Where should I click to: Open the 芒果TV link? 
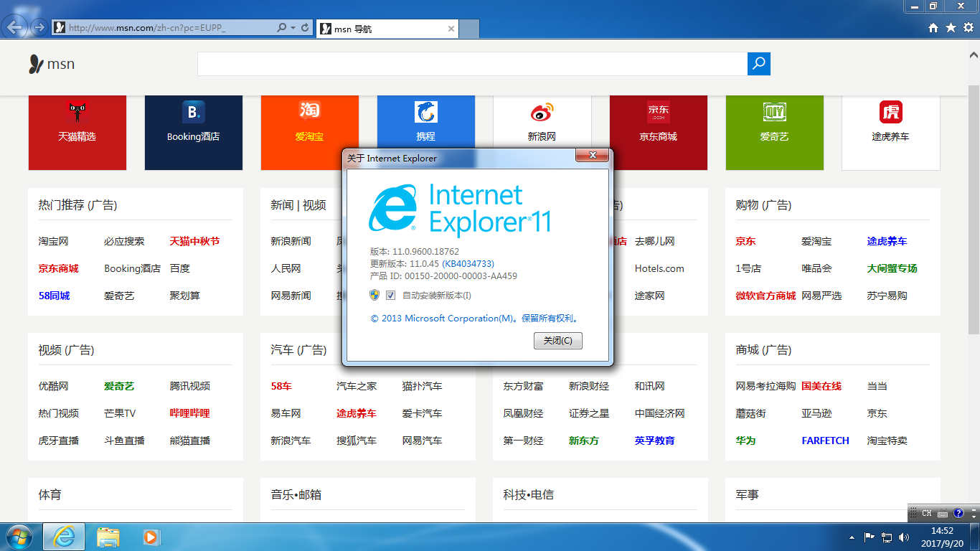pos(120,413)
